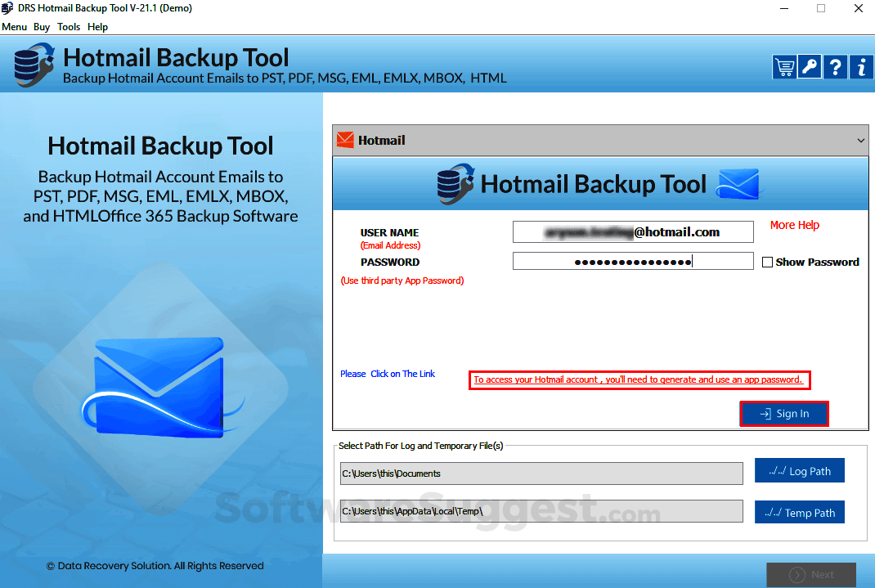Click the info 'i' icon

860,66
